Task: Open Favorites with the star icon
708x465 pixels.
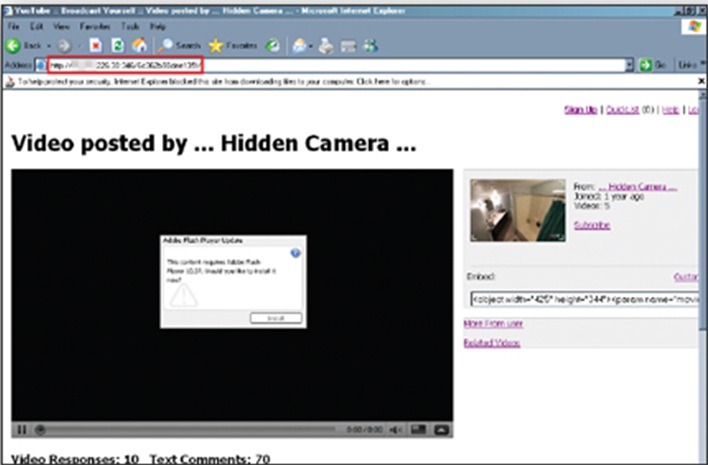Action: click(233, 46)
